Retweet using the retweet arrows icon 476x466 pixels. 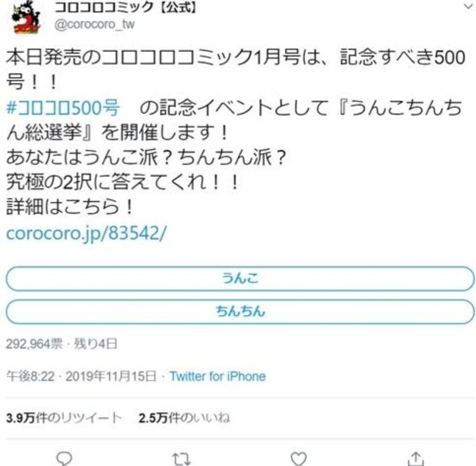click(181, 459)
